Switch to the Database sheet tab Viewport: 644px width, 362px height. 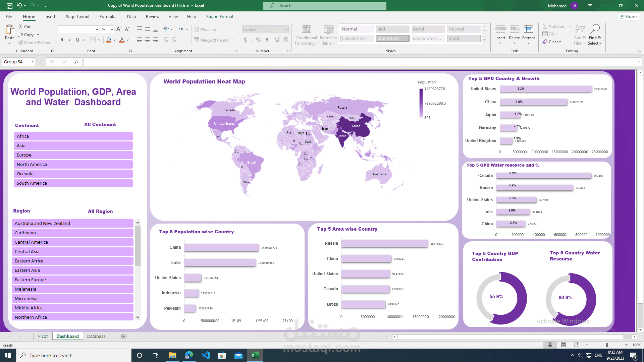click(x=96, y=337)
